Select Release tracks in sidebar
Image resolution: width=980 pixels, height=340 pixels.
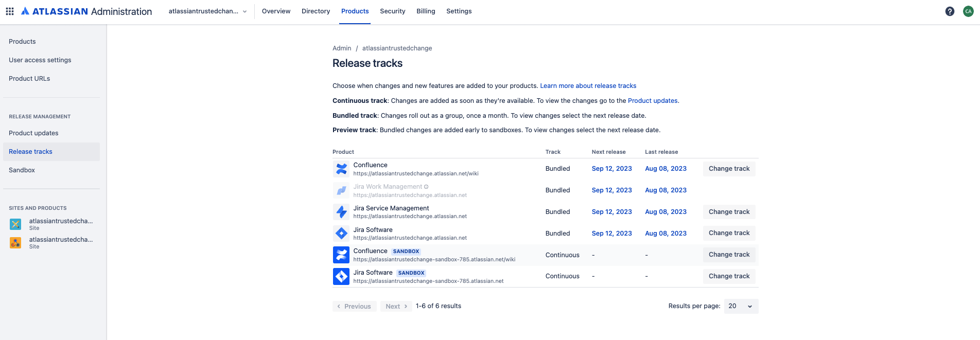pos(51,152)
